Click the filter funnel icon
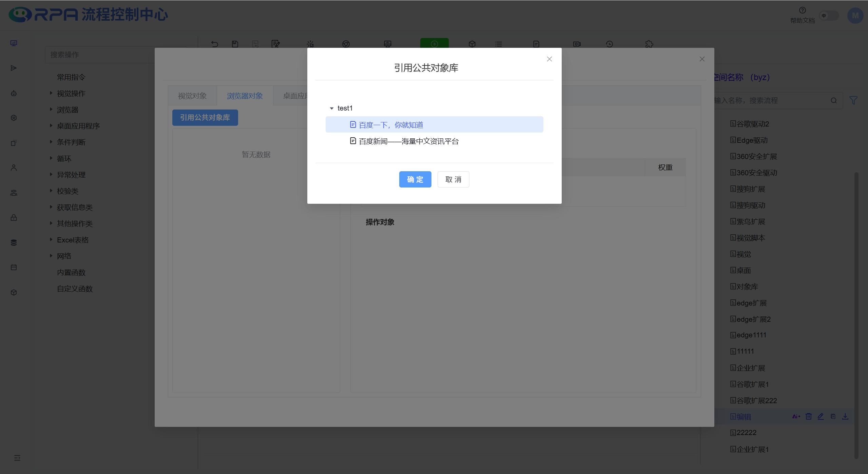The image size is (868, 474). (853, 100)
